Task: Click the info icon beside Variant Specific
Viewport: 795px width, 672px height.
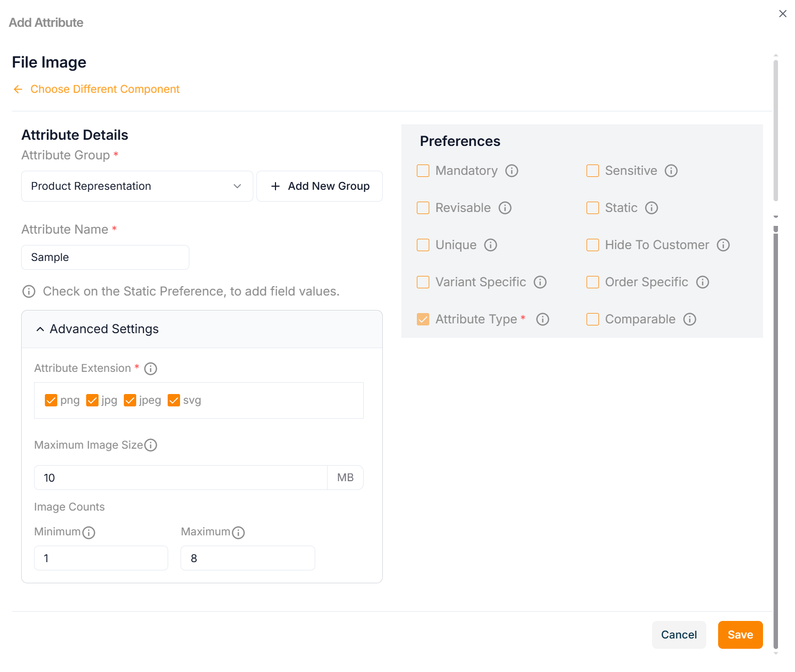Action: (540, 282)
